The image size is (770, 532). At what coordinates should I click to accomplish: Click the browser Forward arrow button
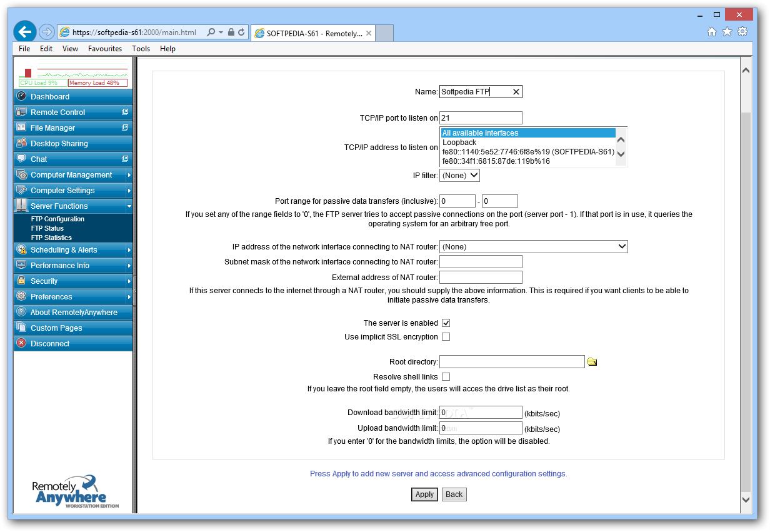47,32
